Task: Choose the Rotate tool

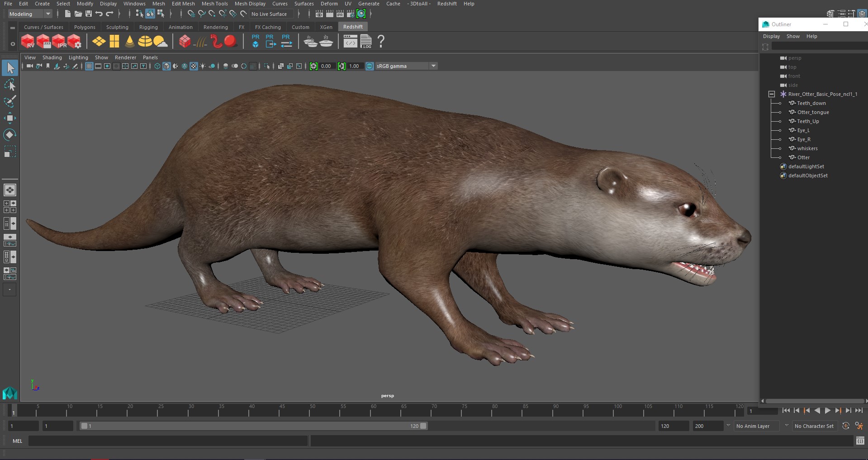Action: point(10,135)
